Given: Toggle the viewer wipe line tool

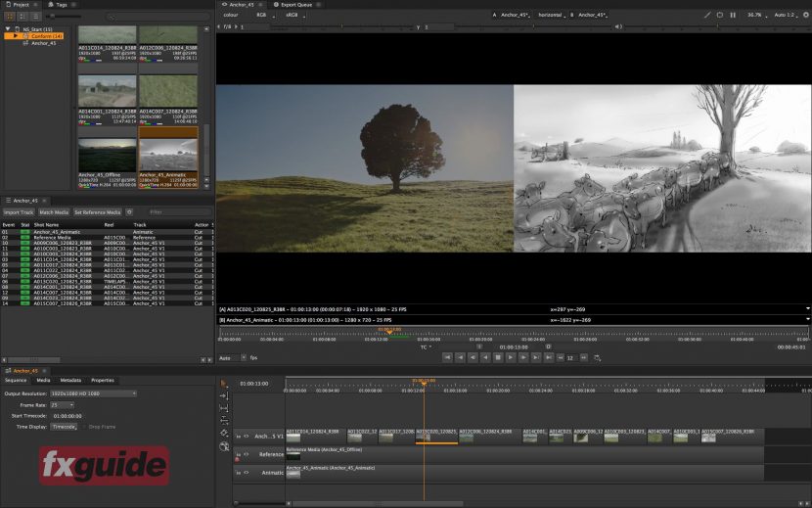Looking at the screenshot, I should [707, 15].
